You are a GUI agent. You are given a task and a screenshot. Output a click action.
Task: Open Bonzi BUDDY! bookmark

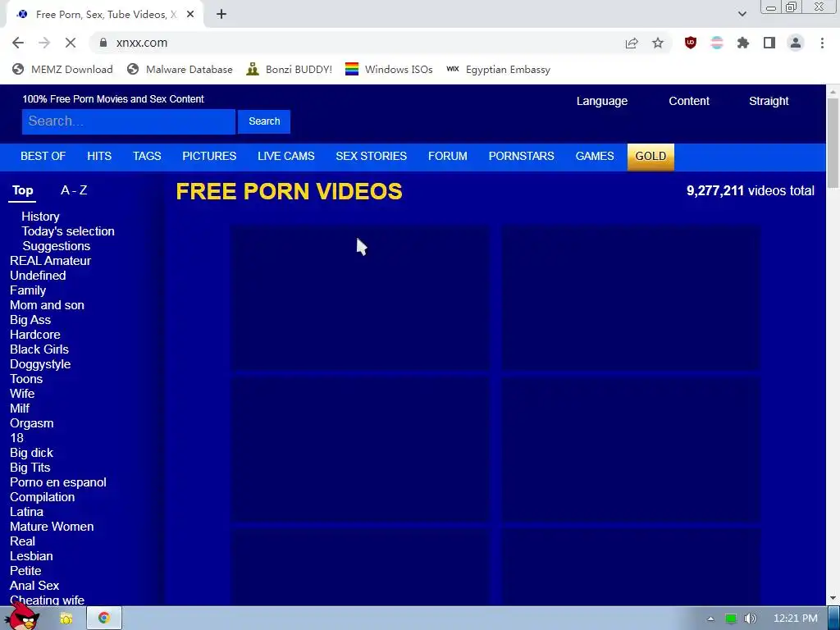[290, 70]
